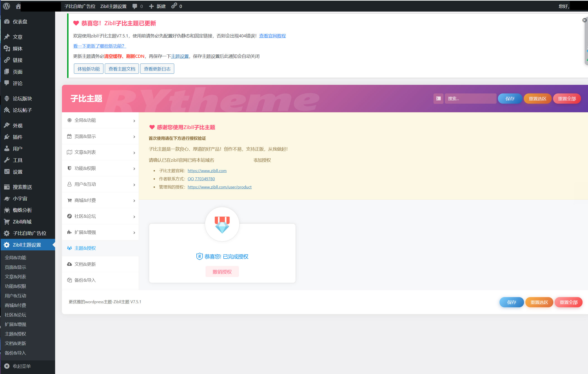Click the 设置 settings icon in sidebar
588x374 pixels.
[7, 172]
